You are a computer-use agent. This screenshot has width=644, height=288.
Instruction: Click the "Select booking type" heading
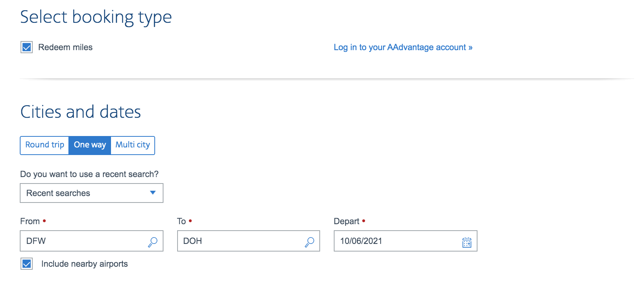(x=96, y=17)
